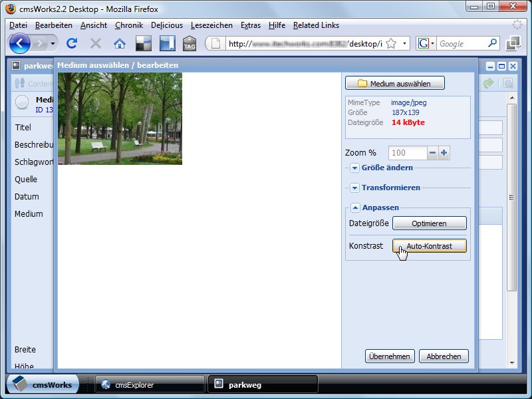Click the cmsWorks start button
The image size is (532, 399).
pyautogui.click(x=43, y=384)
